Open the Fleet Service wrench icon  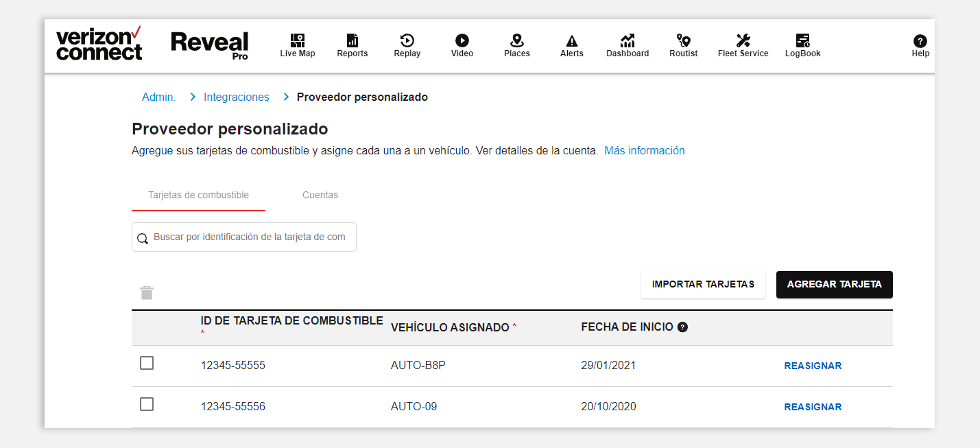[x=743, y=41]
